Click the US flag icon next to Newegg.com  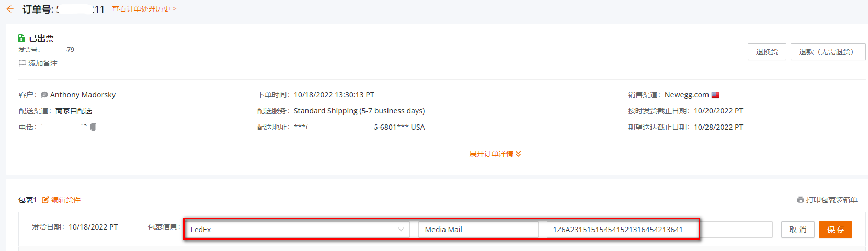pos(715,95)
